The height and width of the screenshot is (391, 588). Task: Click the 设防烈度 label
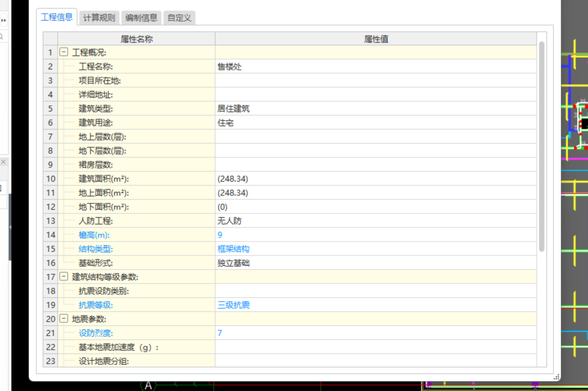tap(96, 333)
